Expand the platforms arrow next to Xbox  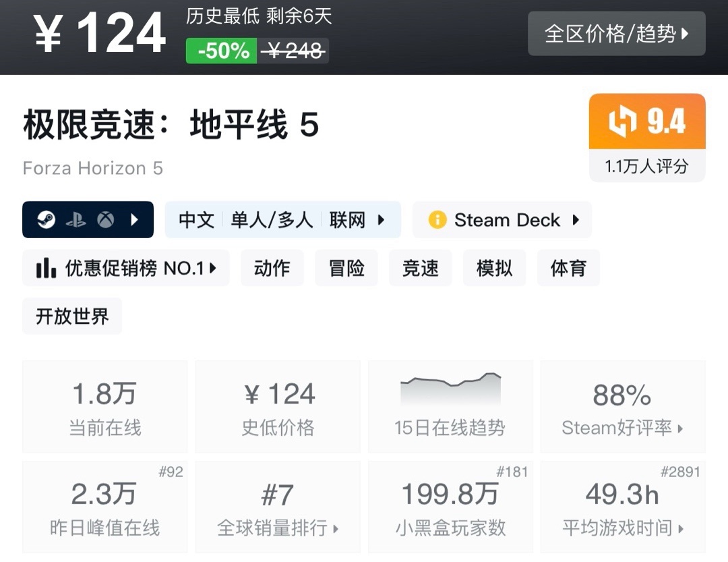tap(135, 219)
